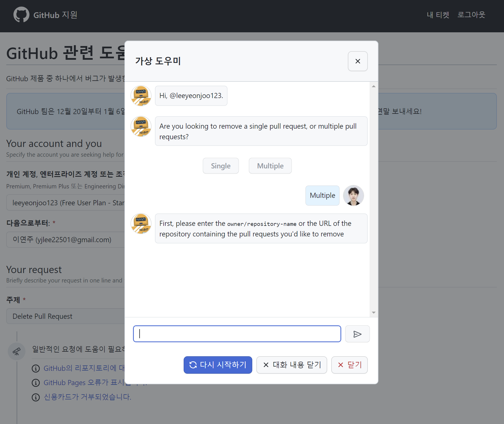Click bot avatar beside repository prompt message

tap(141, 224)
